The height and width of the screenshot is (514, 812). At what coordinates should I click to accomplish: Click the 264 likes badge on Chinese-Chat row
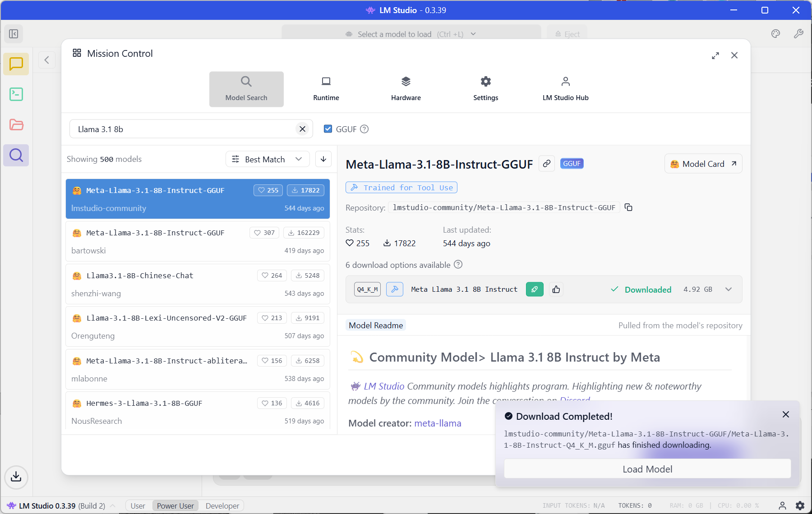tap(272, 275)
